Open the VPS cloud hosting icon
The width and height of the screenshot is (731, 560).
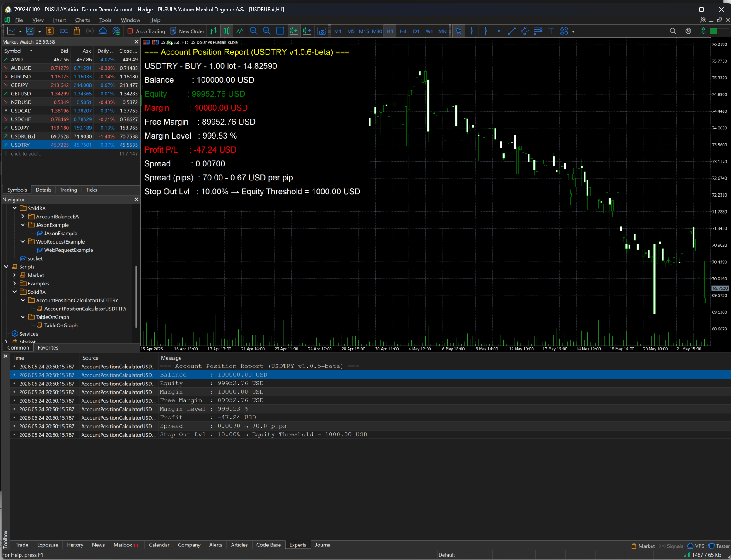(x=103, y=31)
